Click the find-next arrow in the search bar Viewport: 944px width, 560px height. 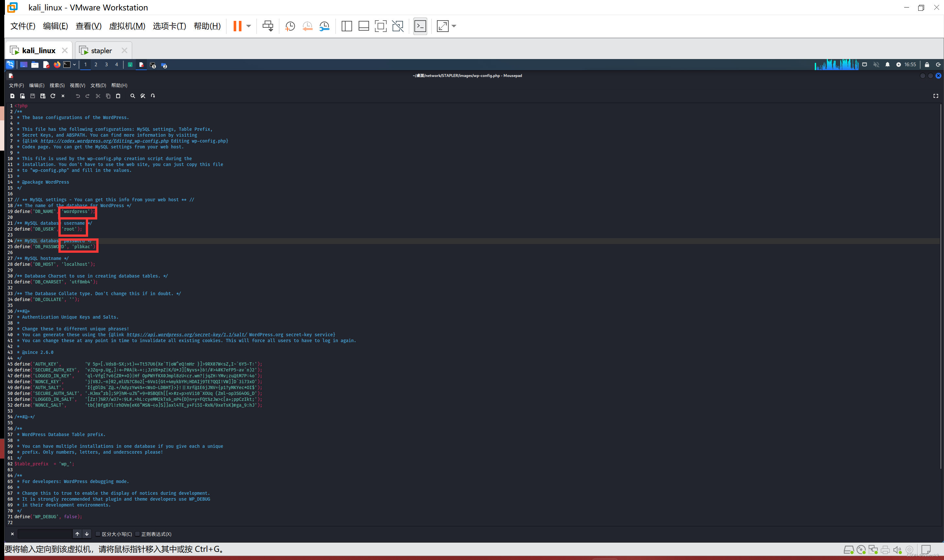[87, 534]
